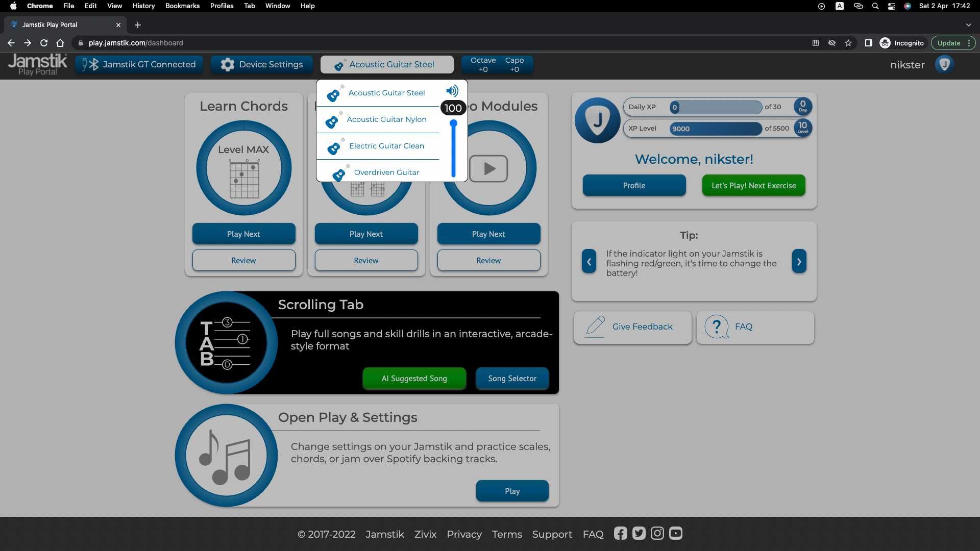Viewport: 980px width, 551px height.
Task: Click the Scrolling Tab TAB icon circle
Action: (x=227, y=343)
